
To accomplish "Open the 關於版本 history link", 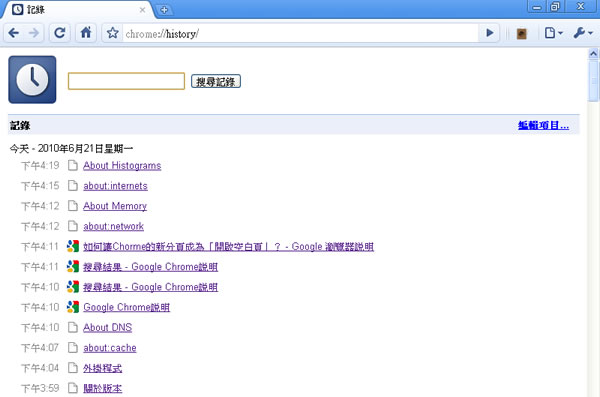I will (103, 389).
